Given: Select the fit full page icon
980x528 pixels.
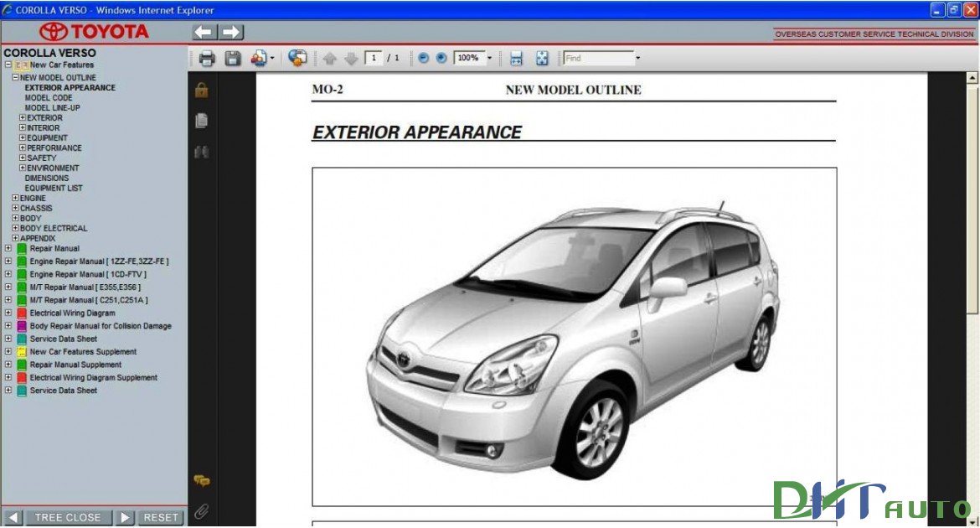Looking at the screenshot, I should 542,58.
